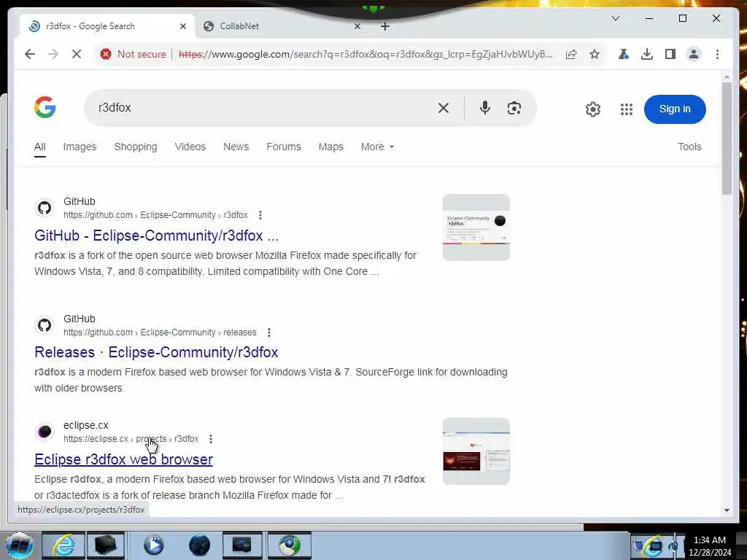Close the CollabNet tab
747x560 pixels.
[x=357, y=26]
